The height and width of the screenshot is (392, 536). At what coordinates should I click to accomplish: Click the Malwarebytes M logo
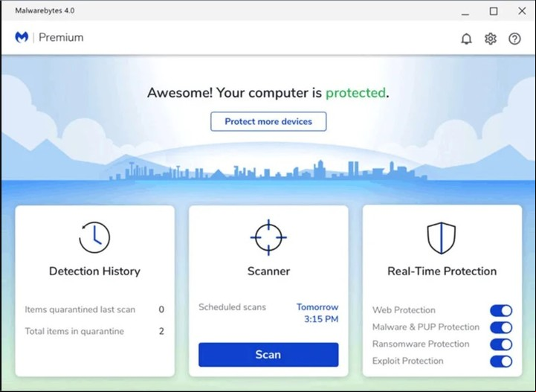22,37
